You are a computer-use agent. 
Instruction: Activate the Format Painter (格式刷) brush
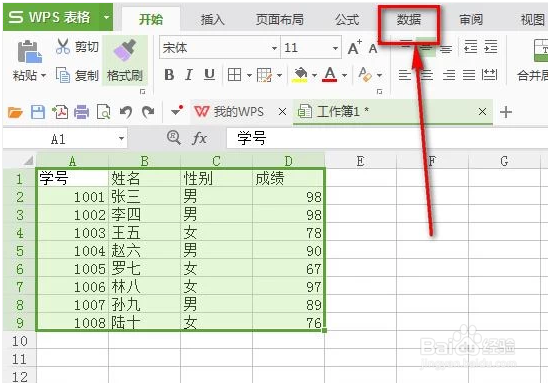pyautogui.click(x=125, y=60)
